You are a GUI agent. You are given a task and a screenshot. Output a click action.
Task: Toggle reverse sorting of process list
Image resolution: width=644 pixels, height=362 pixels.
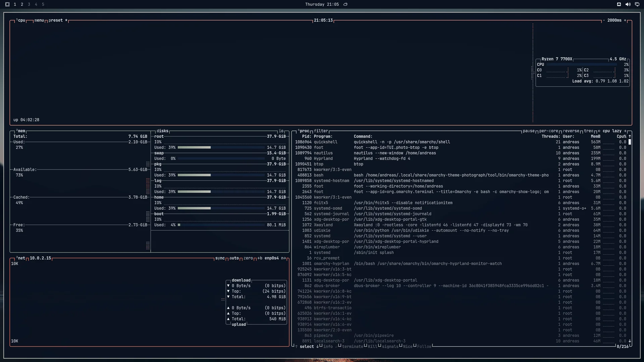(x=571, y=131)
